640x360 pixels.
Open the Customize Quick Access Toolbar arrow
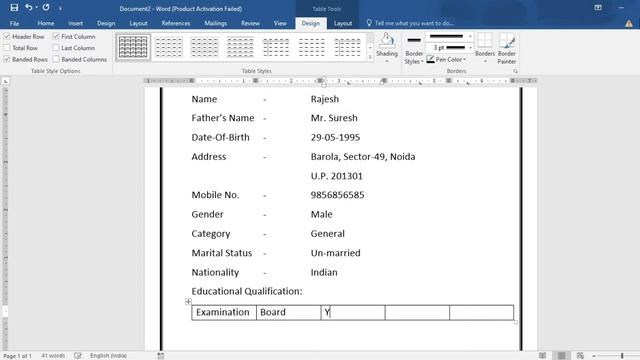click(60, 8)
